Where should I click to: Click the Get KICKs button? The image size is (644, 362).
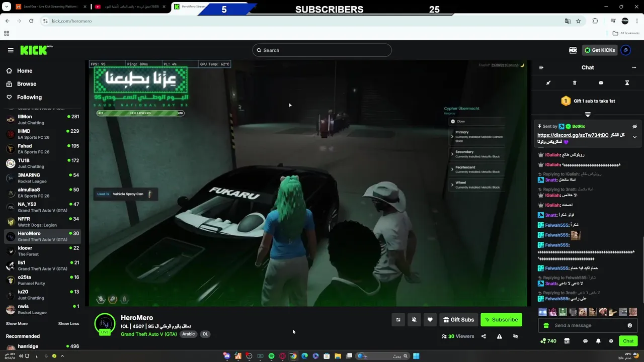(x=600, y=50)
